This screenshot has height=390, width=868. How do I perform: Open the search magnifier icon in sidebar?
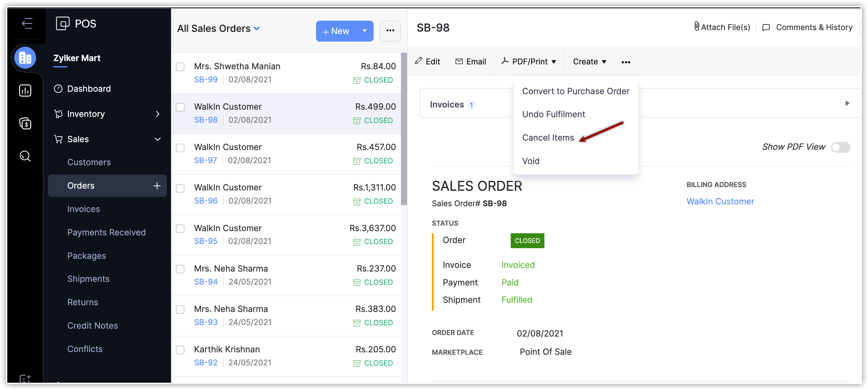[25, 156]
